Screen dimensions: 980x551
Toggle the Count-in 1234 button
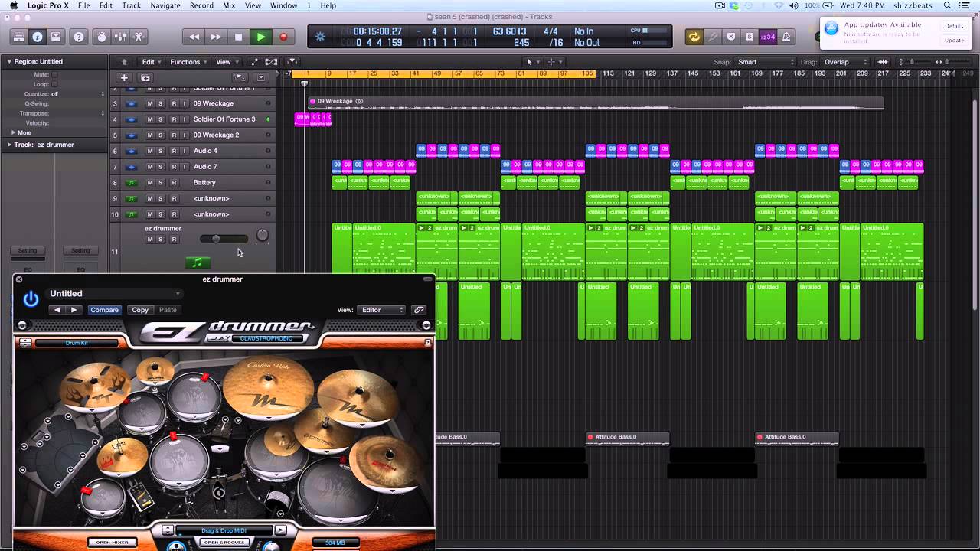click(767, 37)
